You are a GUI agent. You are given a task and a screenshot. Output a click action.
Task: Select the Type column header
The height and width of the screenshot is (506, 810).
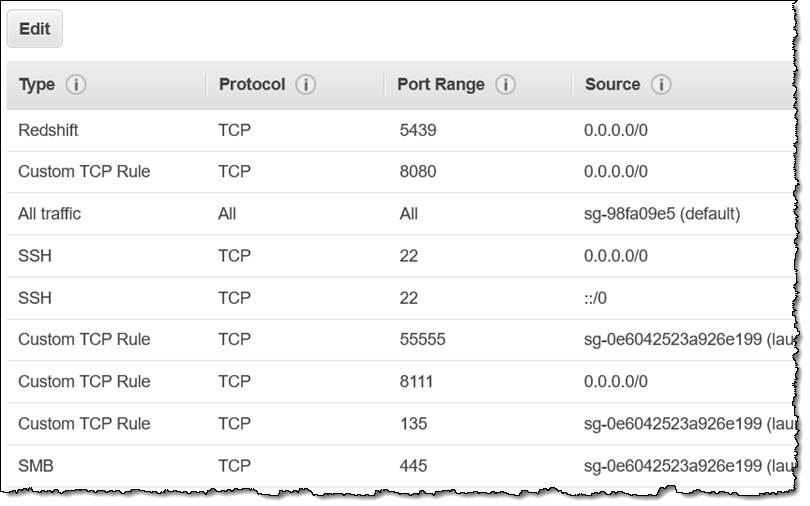[x=37, y=84]
